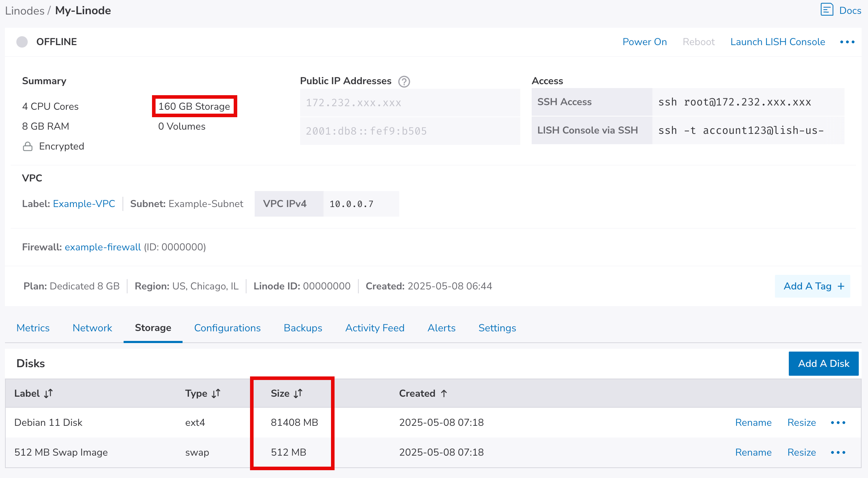This screenshot has height=478, width=868.
Task: Launch LISH Console
Action: (x=777, y=42)
